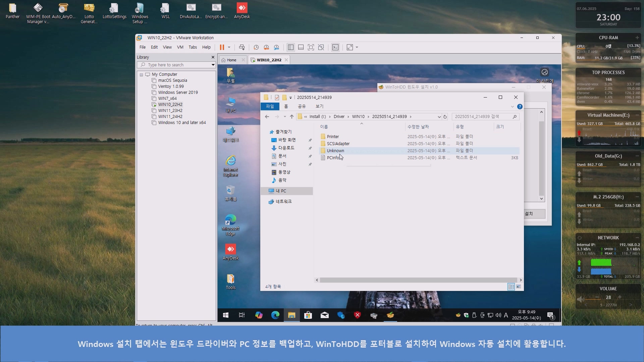Click the Explorer horizontal scrollbar
644x362 pixels.
(x=418, y=280)
